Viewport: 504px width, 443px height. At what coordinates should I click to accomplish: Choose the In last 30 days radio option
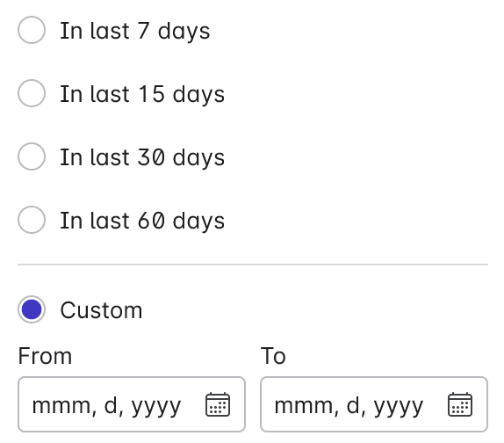tap(32, 156)
